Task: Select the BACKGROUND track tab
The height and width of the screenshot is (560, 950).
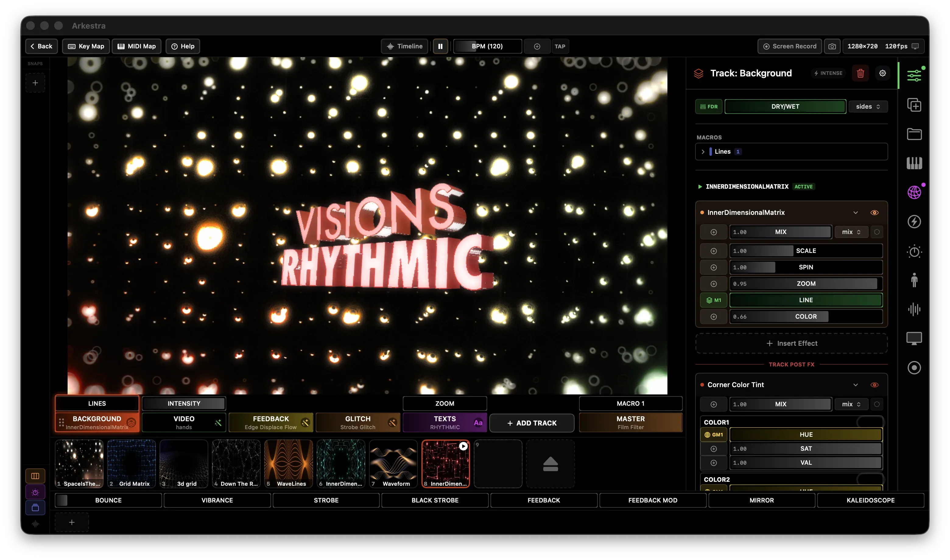Action: tap(97, 423)
